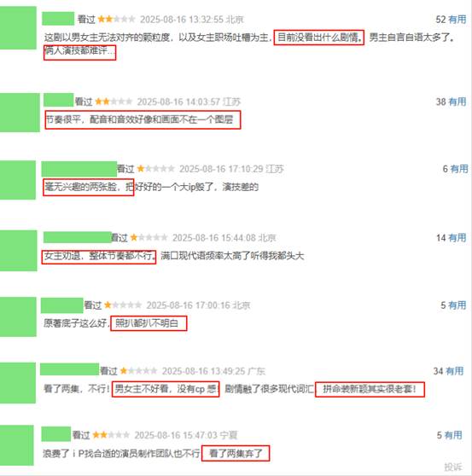Click 有用 on the review with 14 votes
This screenshot has height=476, width=472.
pyautogui.click(x=457, y=238)
